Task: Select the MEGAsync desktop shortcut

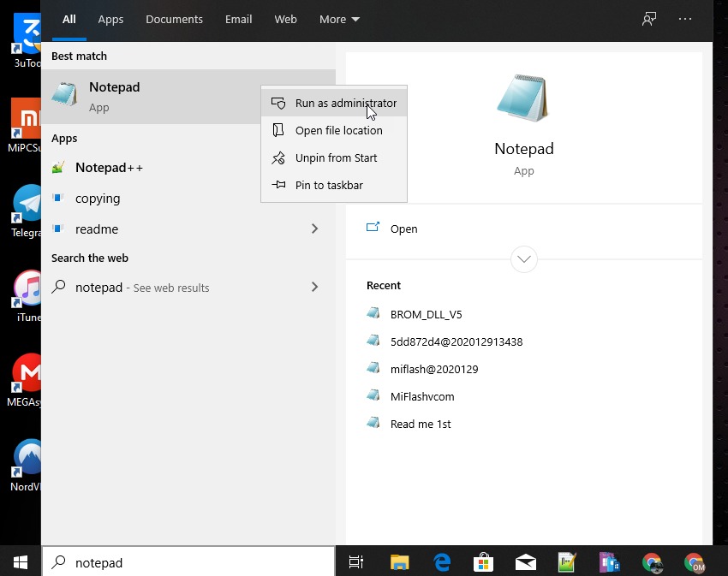Action: click(25, 381)
